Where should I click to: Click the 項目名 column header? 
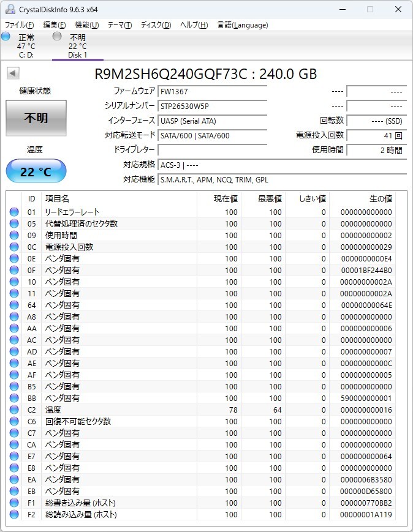tap(119, 199)
